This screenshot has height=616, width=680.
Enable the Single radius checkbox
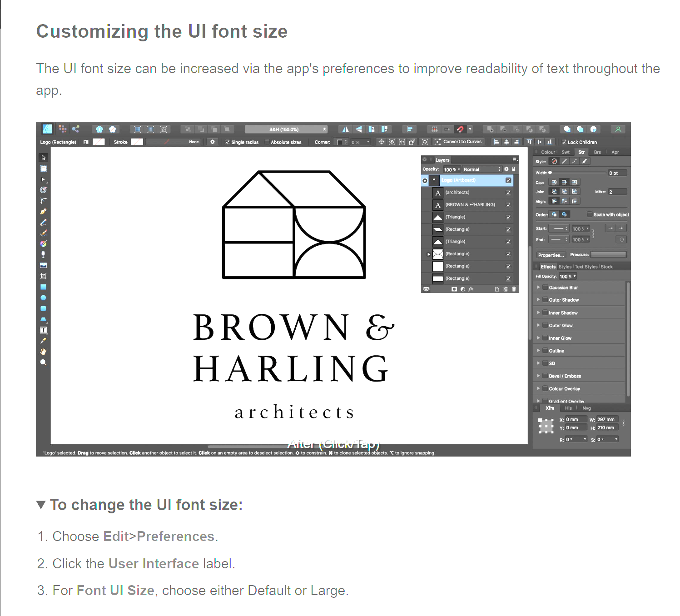(228, 142)
